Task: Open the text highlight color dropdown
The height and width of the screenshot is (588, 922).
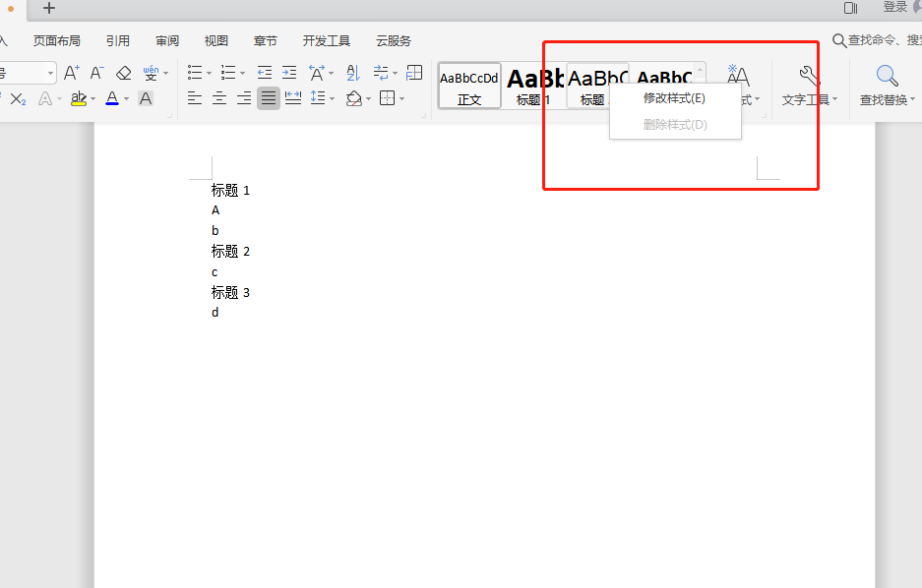Action: pyautogui.click(x=92, y=98)
